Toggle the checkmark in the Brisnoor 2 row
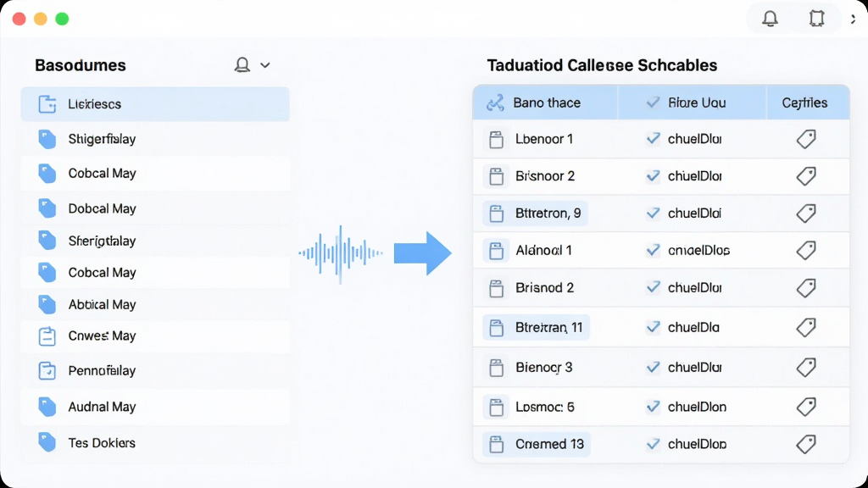 tap(654, 176)
